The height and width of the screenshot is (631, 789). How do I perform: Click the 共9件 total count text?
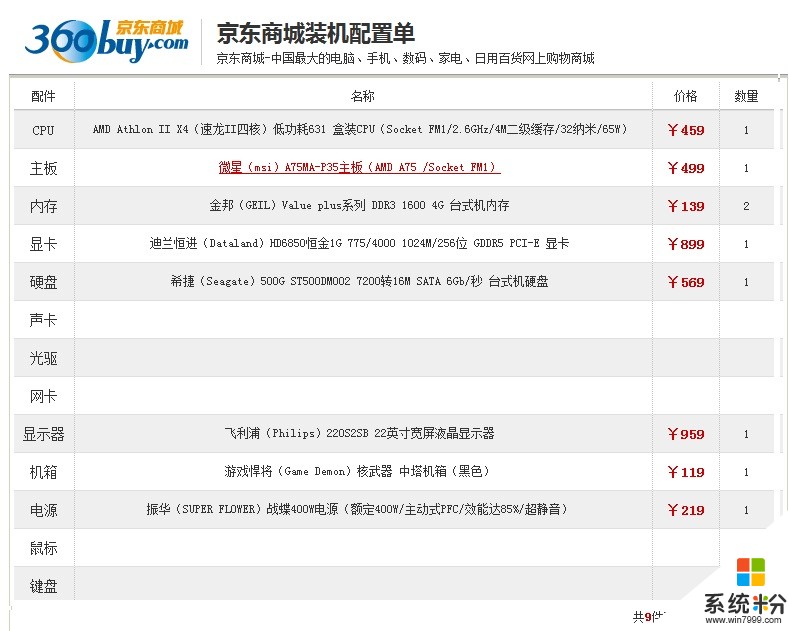coord(649,616)
